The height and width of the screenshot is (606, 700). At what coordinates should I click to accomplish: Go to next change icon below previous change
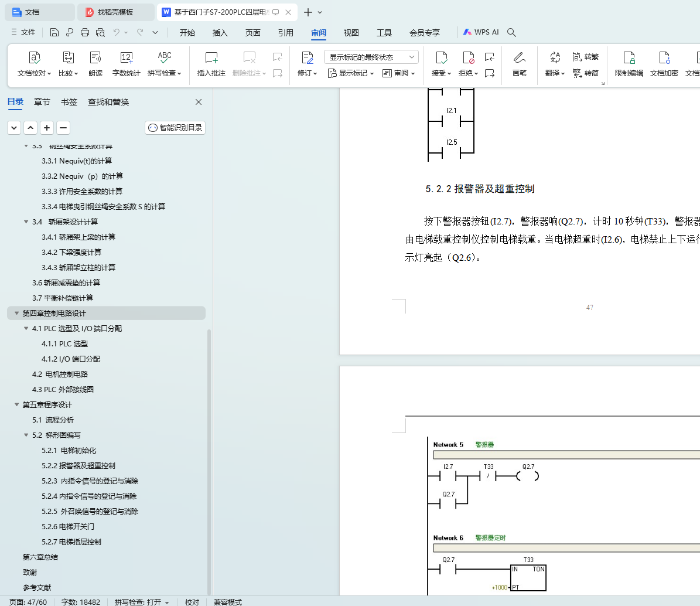(490, 73)
